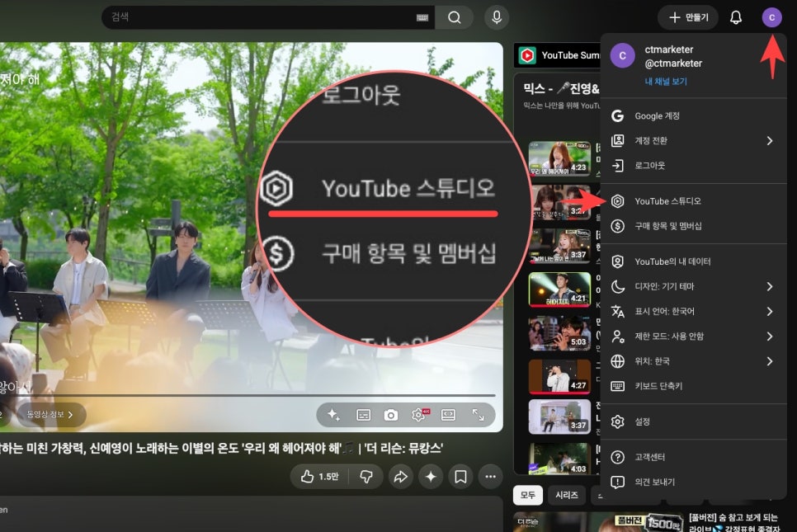Expand the 계정 전환 submenu
The image size is (797, 532).
click(x=693, y=141)
